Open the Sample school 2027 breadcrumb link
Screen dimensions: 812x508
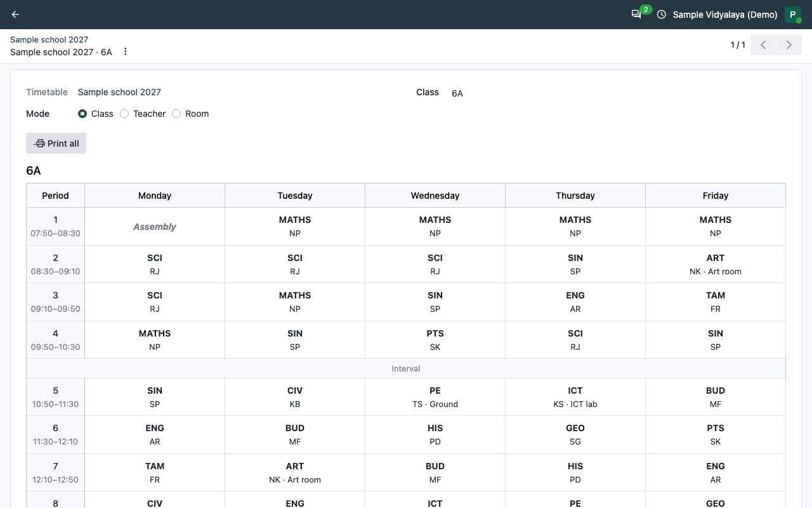49,39
